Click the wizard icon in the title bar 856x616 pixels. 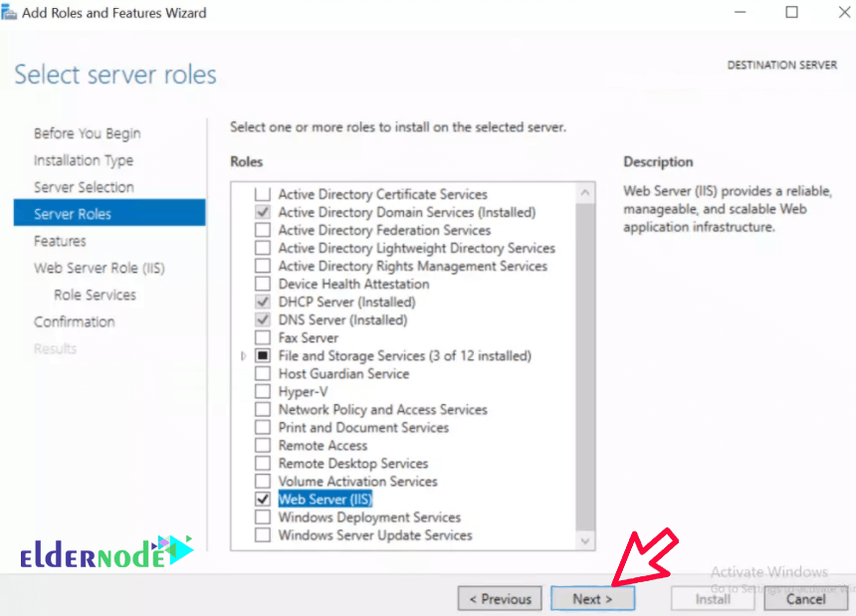tap(13, 13)
